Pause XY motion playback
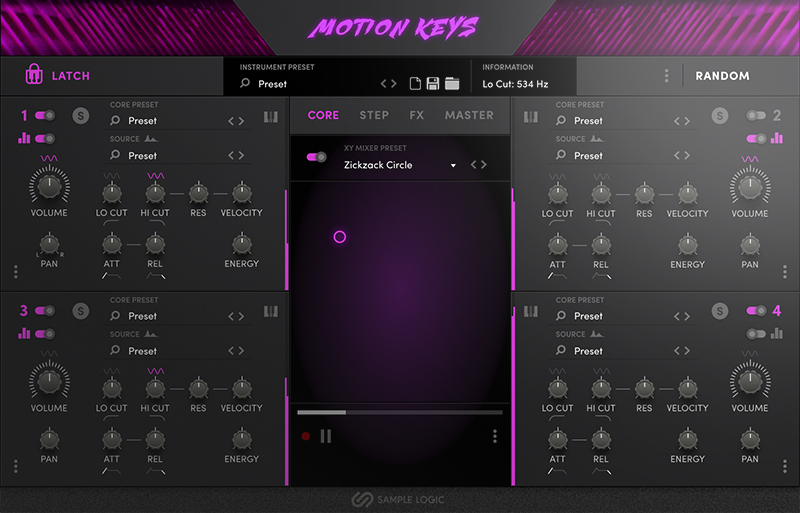Screen dimensions: 800x513 click(326, 436)
